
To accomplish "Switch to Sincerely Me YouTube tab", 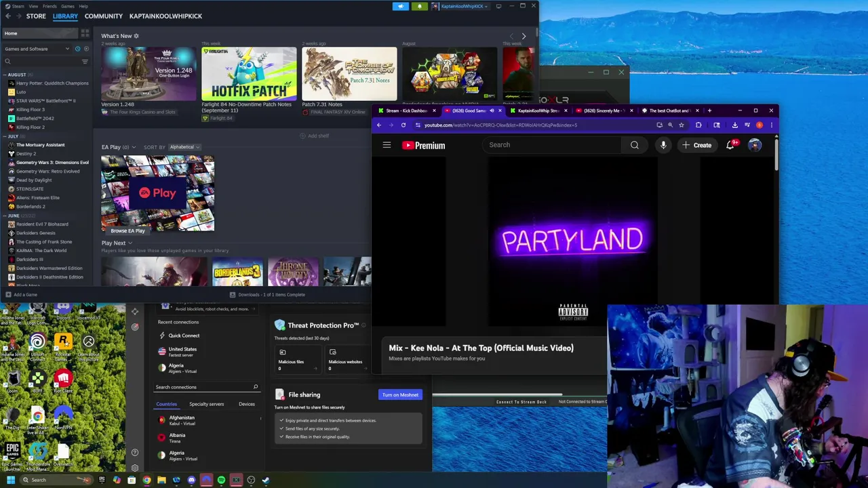I will pyautogui.click(x=603, y=110).
